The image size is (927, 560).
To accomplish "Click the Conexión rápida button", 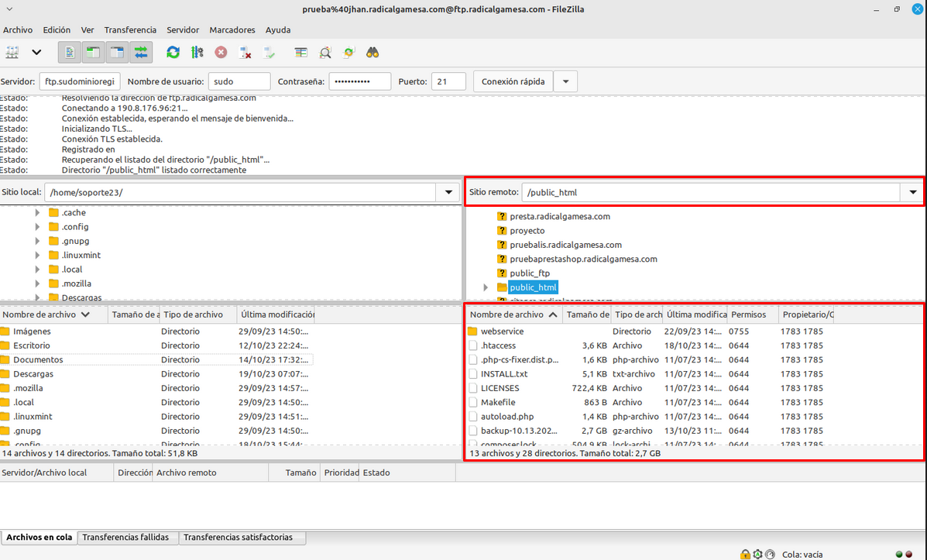I will pyautogui.click(x=513, y=81).
